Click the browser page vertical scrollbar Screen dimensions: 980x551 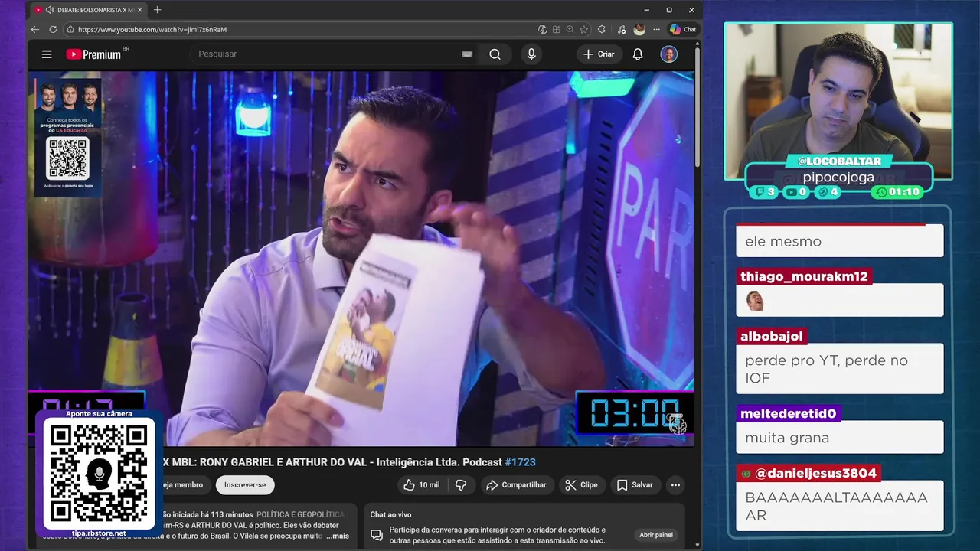[697, 107]
